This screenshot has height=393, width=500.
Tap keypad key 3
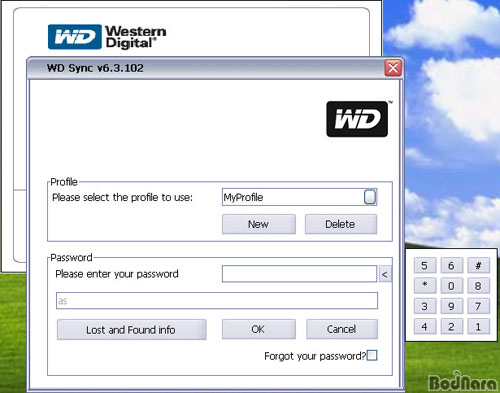[425, 306]
